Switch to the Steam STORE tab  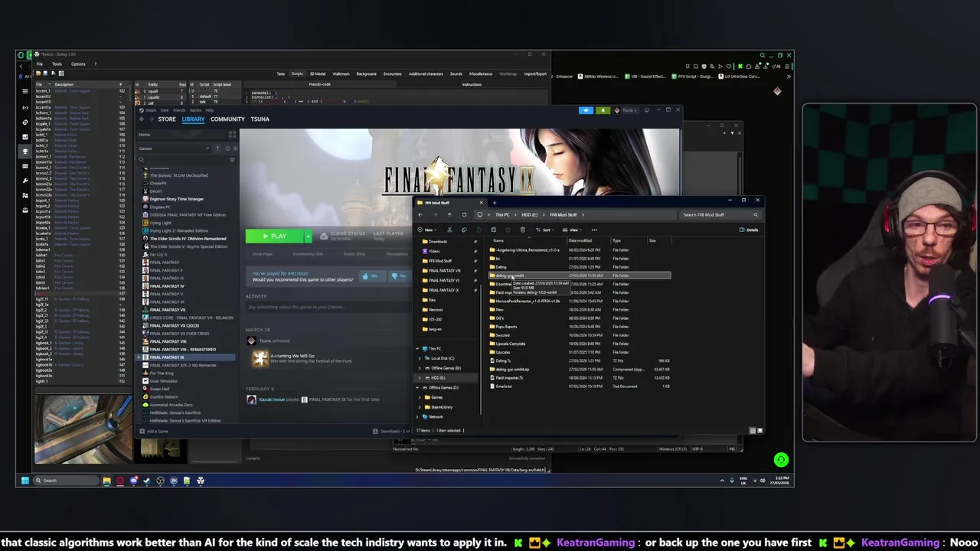click(167, 119)
